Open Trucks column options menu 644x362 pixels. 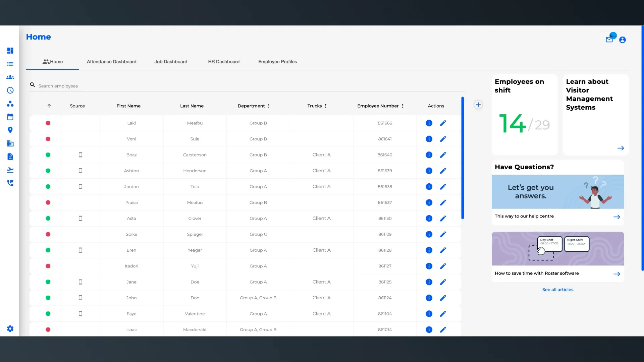[x=326, y=106]
